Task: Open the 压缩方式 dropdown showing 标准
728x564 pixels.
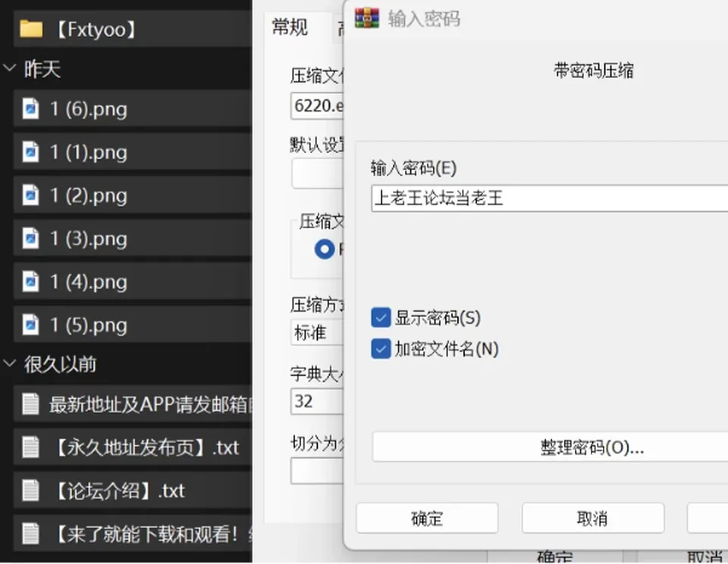Action: coord(317,333)
